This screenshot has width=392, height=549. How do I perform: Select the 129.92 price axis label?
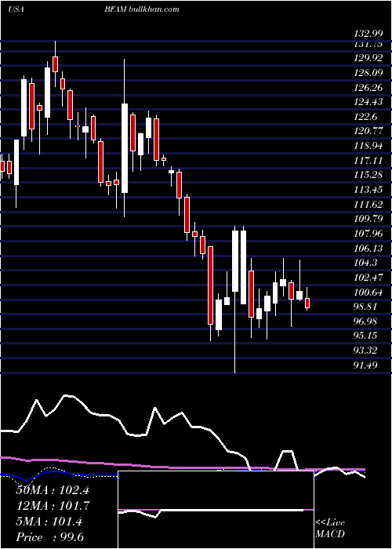368,58
